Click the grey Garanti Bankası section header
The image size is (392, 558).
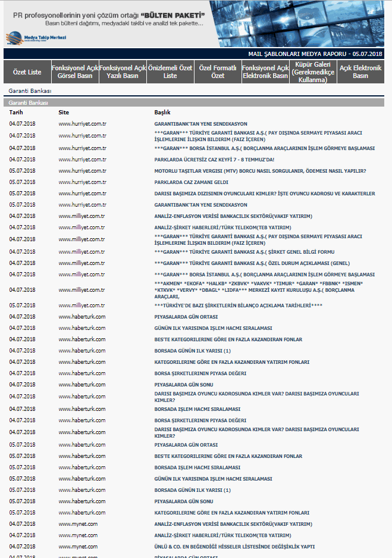[194, 103]
